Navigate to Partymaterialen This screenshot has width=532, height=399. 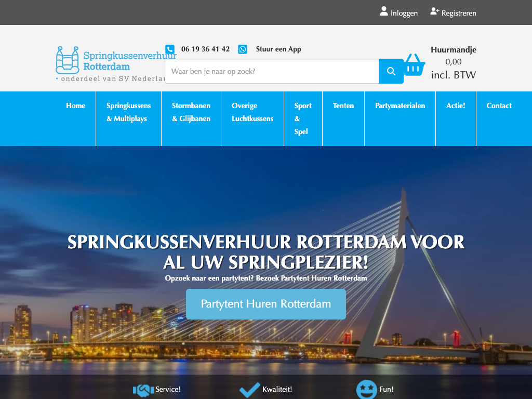point(400,105)
